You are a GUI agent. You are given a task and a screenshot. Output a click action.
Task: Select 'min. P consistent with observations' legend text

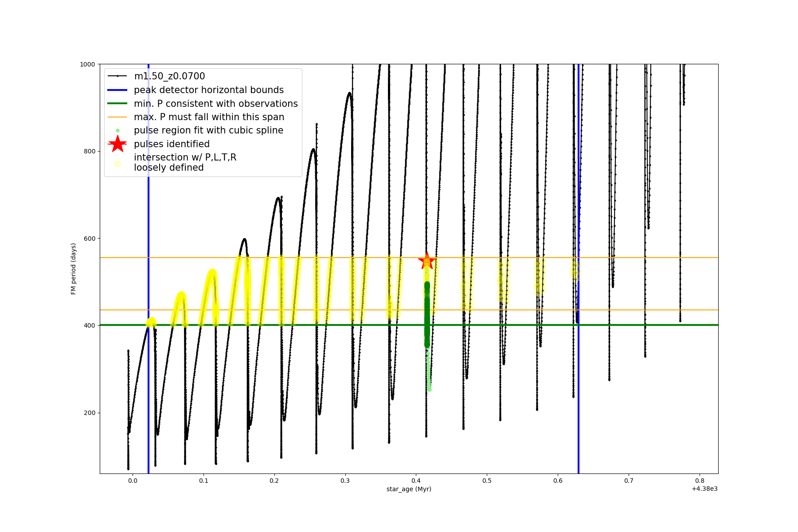(x=216, y=103)
